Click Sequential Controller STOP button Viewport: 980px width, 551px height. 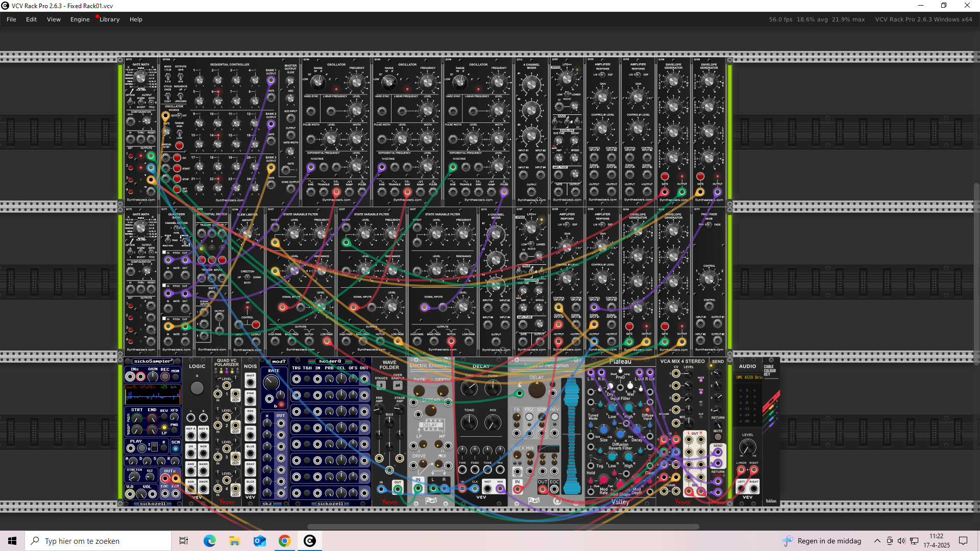pos(177,179)
